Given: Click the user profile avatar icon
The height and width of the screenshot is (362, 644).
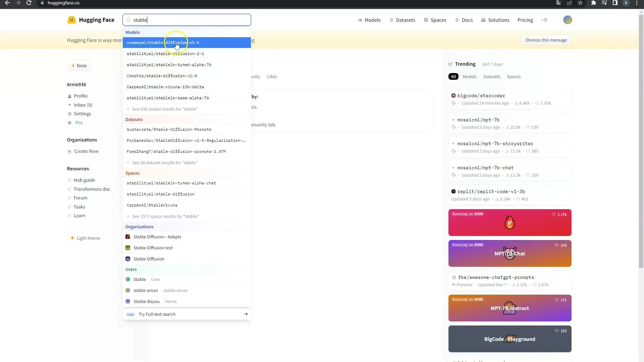Looking at the screenshot, I should click(x=568, y=19).
